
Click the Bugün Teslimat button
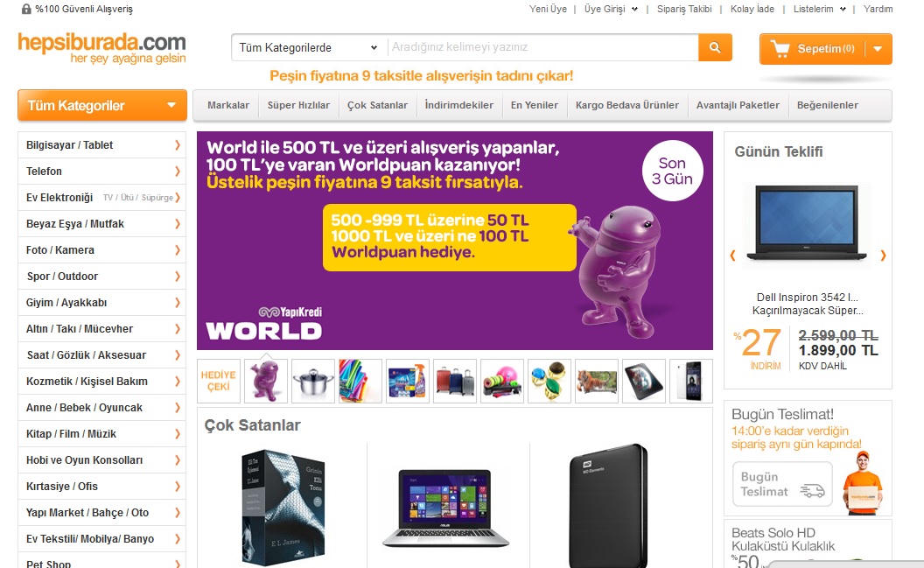click(x=782, y=484)
